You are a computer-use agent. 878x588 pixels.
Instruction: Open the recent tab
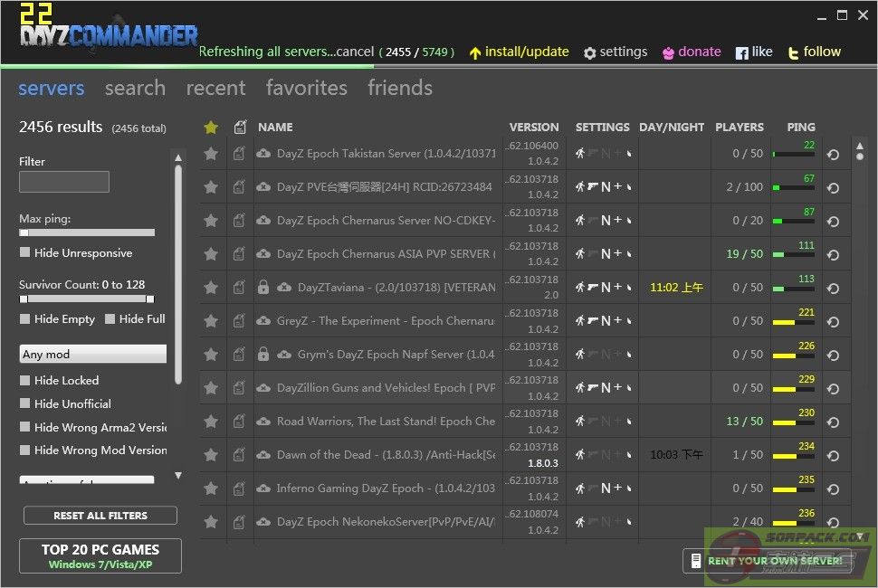[x=215, y=88]
